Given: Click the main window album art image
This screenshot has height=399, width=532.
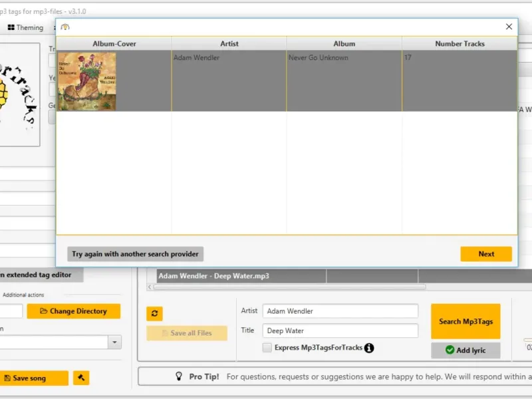Looking at the screenshot, I should pos(20,94).
